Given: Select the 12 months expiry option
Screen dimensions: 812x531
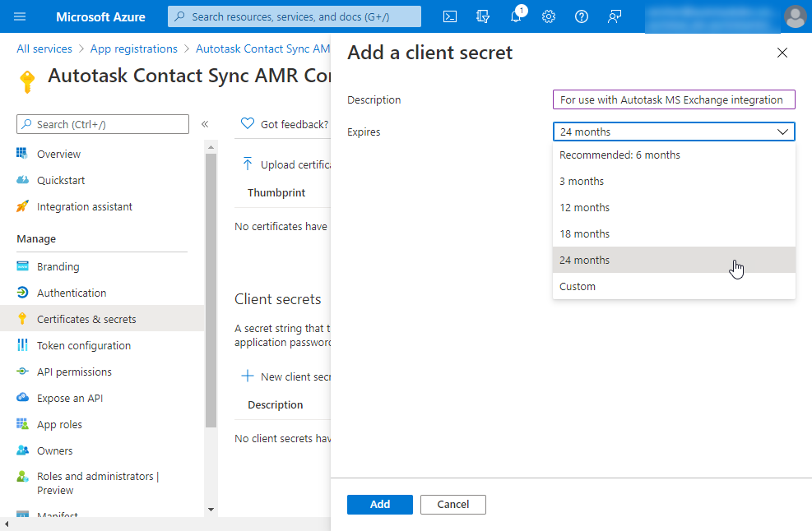Looking at the screenshot, I should 585,207.
